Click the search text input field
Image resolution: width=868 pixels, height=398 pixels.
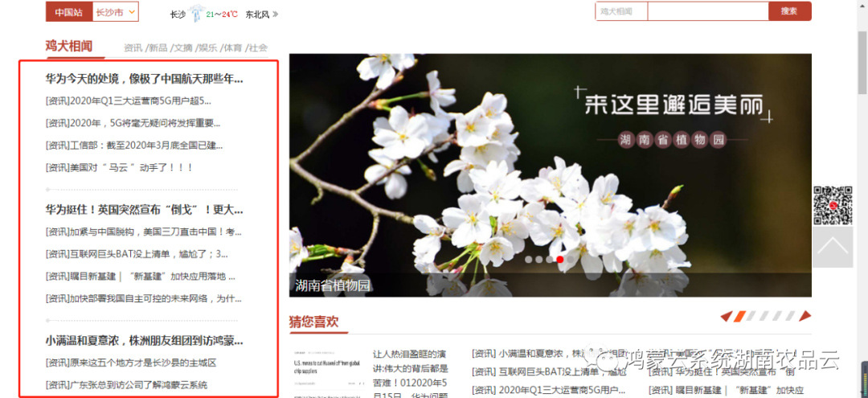tap(707, 11)
